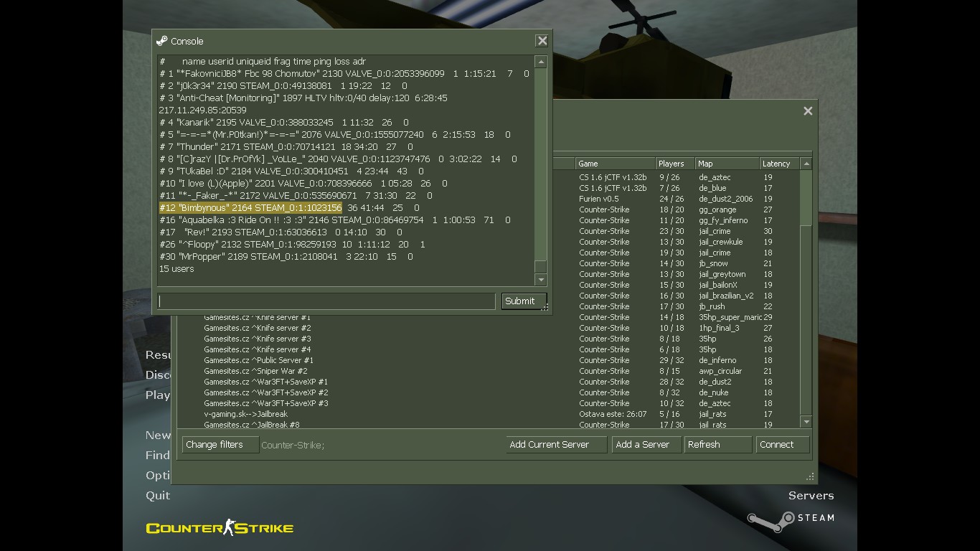Click Add Current Server button

pyautogui.click(x=556, y=445)
